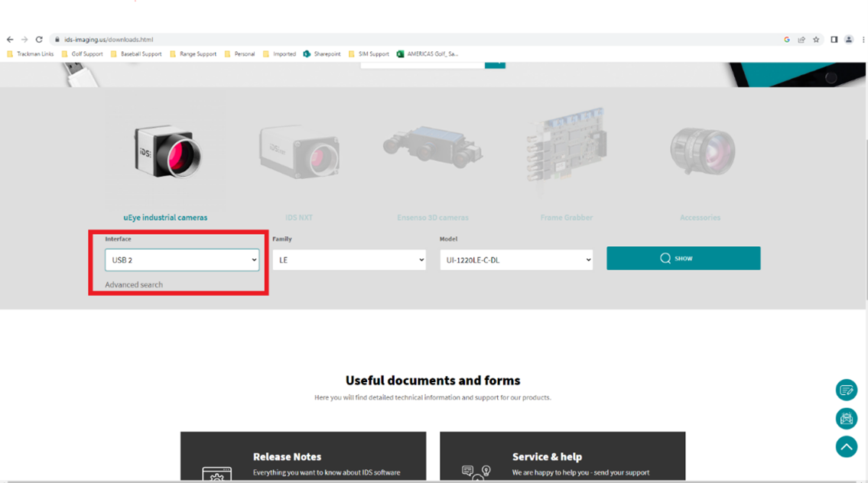Screen dimensions: 868x483
Task: Bookmark this page with the star
Action: pos(816,40)
